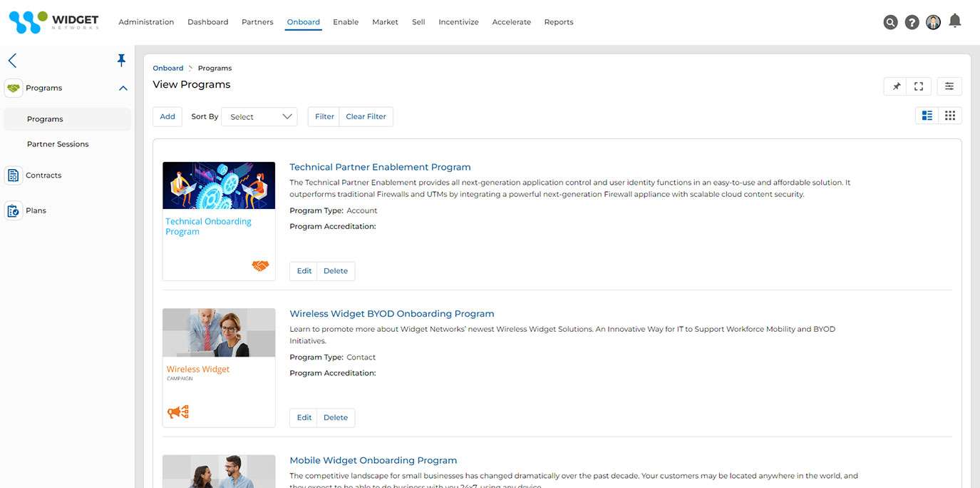Open the Sort By Select dropdown

click(x=259, y=117)
